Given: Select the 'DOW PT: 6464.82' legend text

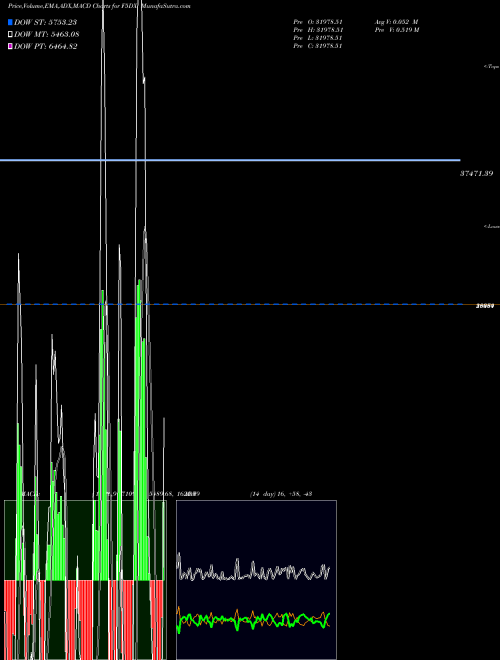Looking at the screenshot, I should coord(45,47).
